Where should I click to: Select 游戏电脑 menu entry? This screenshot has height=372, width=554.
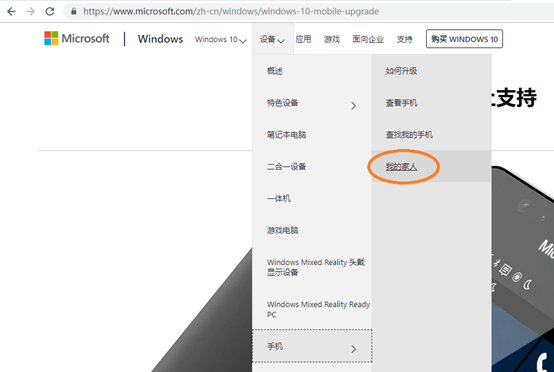(x=312, y=230)
